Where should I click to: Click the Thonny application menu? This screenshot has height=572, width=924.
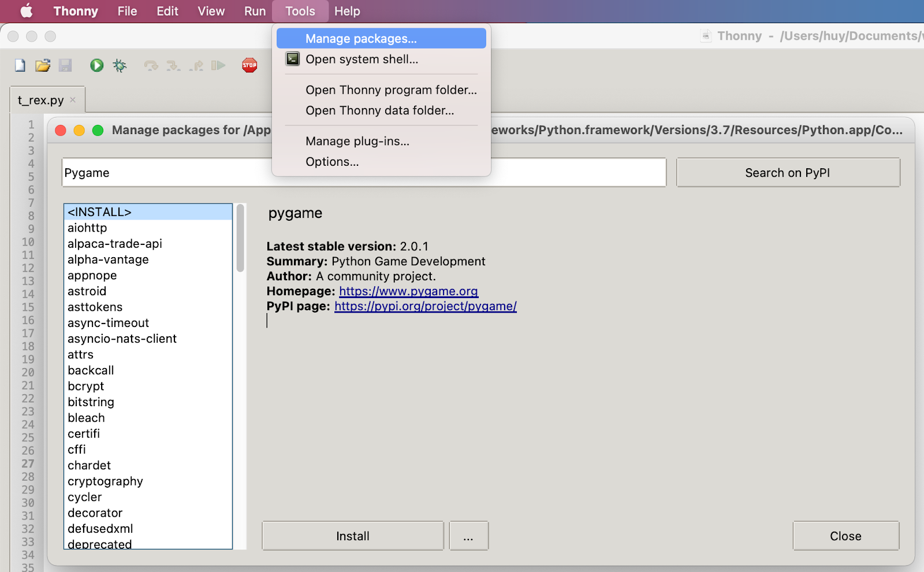pos(76,11)
